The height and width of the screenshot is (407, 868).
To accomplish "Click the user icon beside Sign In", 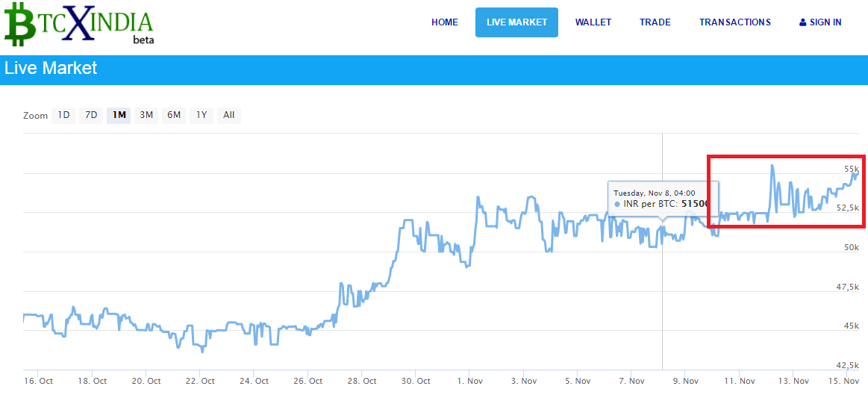I will pos(802,22).
